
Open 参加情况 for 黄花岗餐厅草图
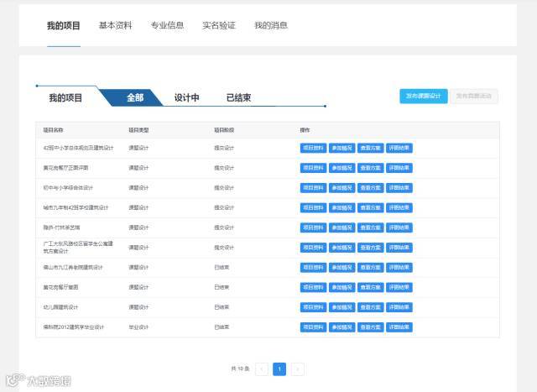pyautogui.click(x=341, y=287)
